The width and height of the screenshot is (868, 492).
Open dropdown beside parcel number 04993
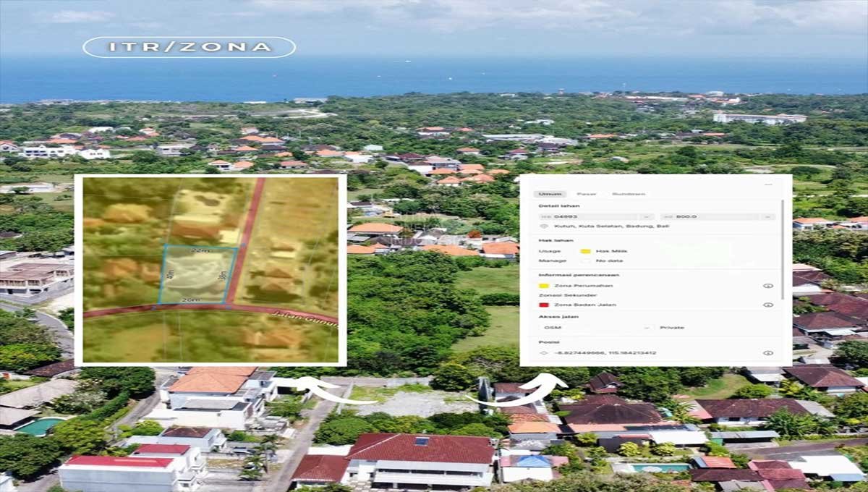click(646, 216)
